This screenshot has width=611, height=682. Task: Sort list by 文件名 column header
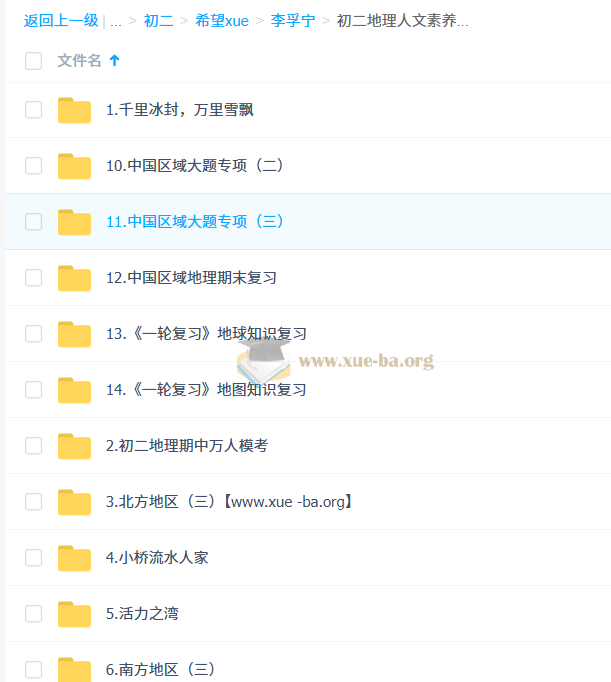point(80,60)
